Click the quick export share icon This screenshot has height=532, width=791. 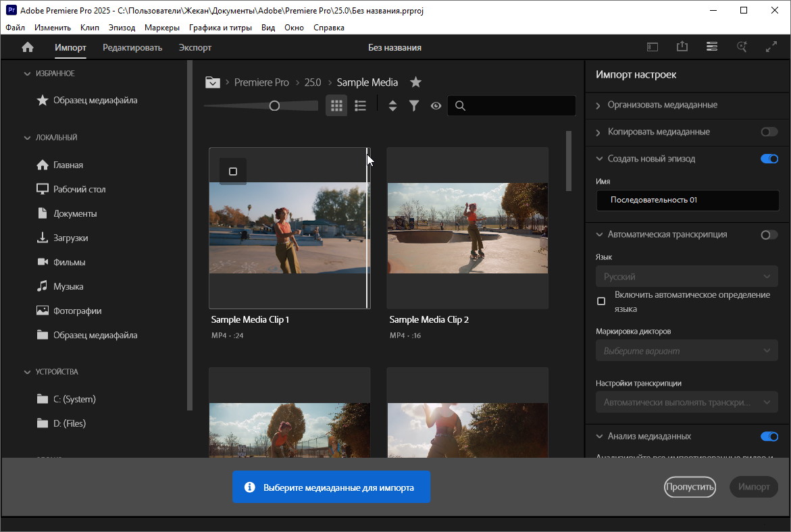682,47
